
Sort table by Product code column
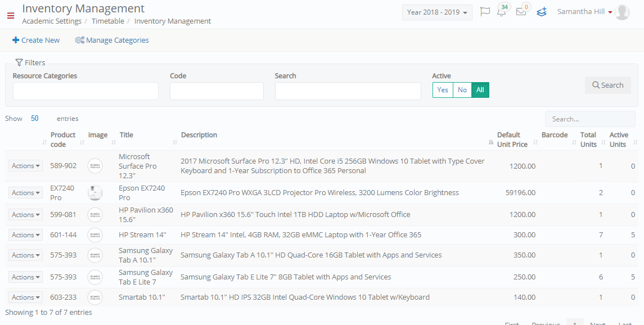66,139
